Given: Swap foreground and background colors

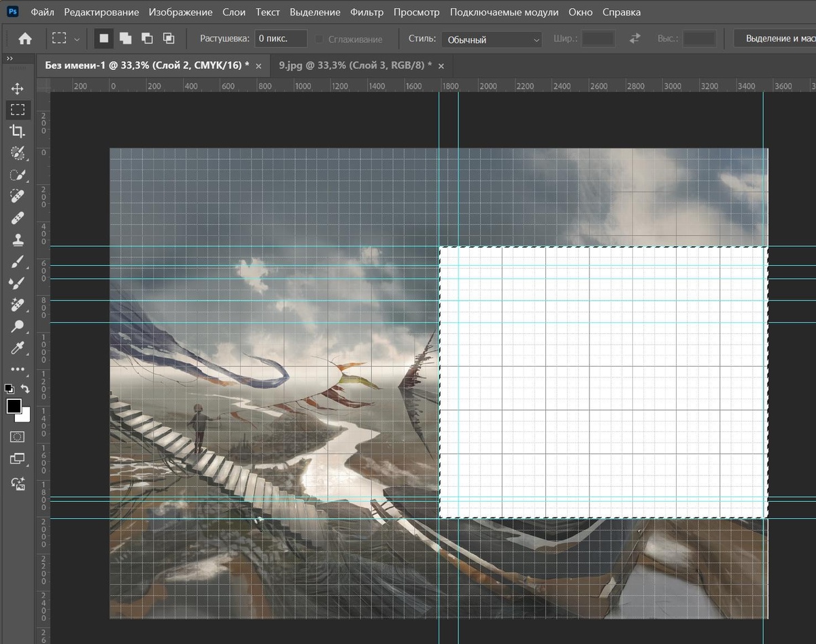Looking at the screenshot, I should click(25, 389).
